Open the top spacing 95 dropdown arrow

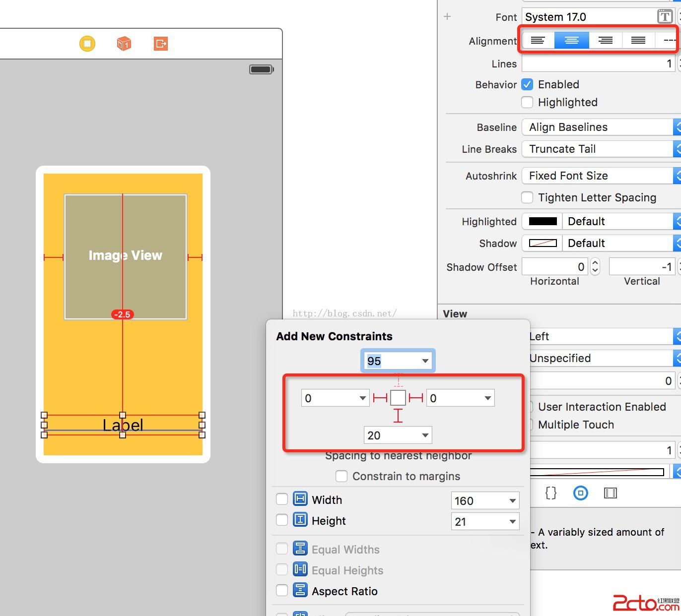coord(425,361)
